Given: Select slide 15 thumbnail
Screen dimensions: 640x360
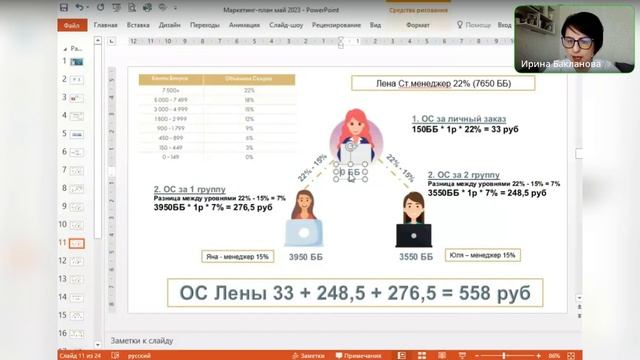Looking at the screenshot, I should coord(76,316).
